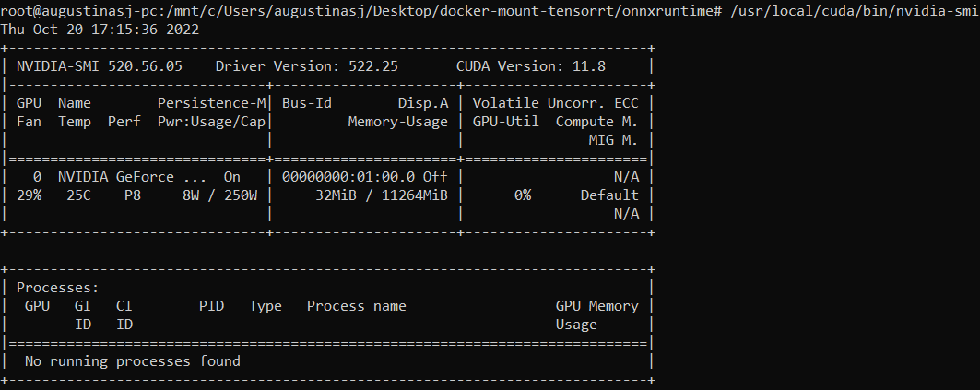This screenshot has width=980, height=390.
Task: Click the memory reading 32MiB / 11264MiB
Action: tap(382, 195)
